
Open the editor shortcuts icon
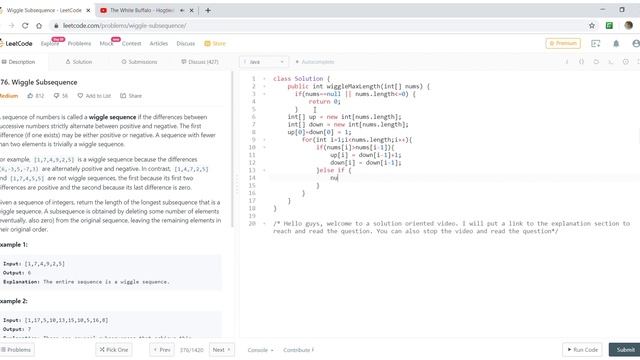pyautogui.click(x=611, y=62)
